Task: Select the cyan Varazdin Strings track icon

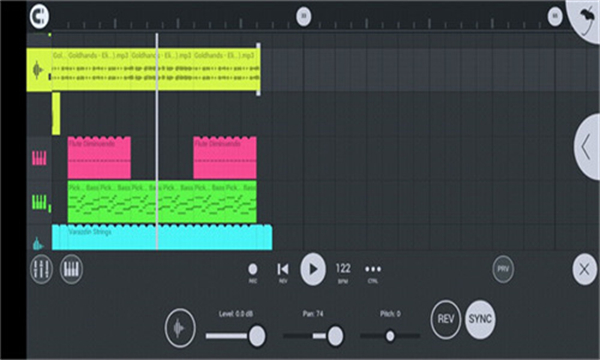Action: pyautogui.click(x=38, y=244)
